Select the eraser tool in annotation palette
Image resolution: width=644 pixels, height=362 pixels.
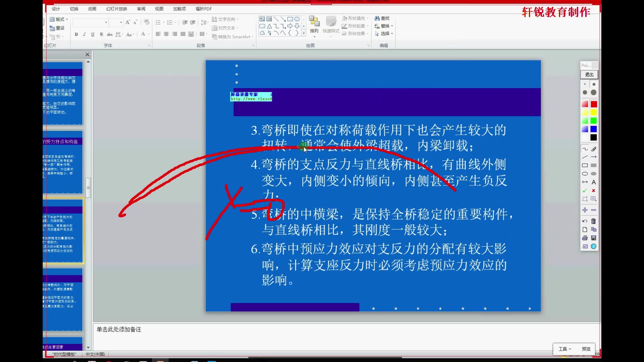(594, 149)
